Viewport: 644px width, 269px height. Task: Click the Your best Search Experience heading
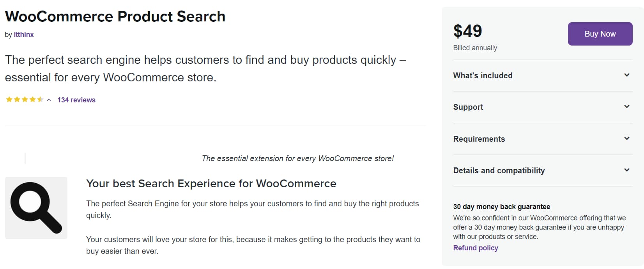point(211,183)
